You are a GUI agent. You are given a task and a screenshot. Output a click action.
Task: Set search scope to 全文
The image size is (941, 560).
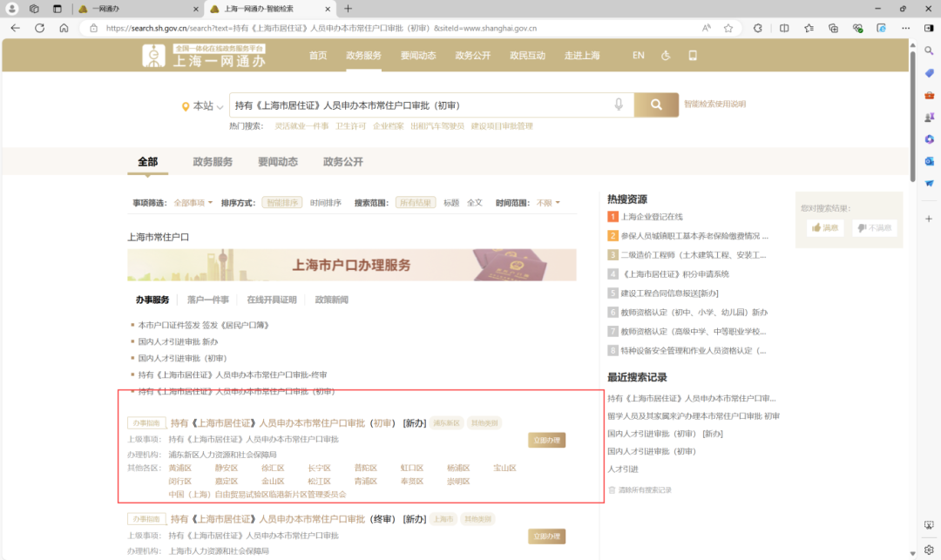(x=474, y=203)
